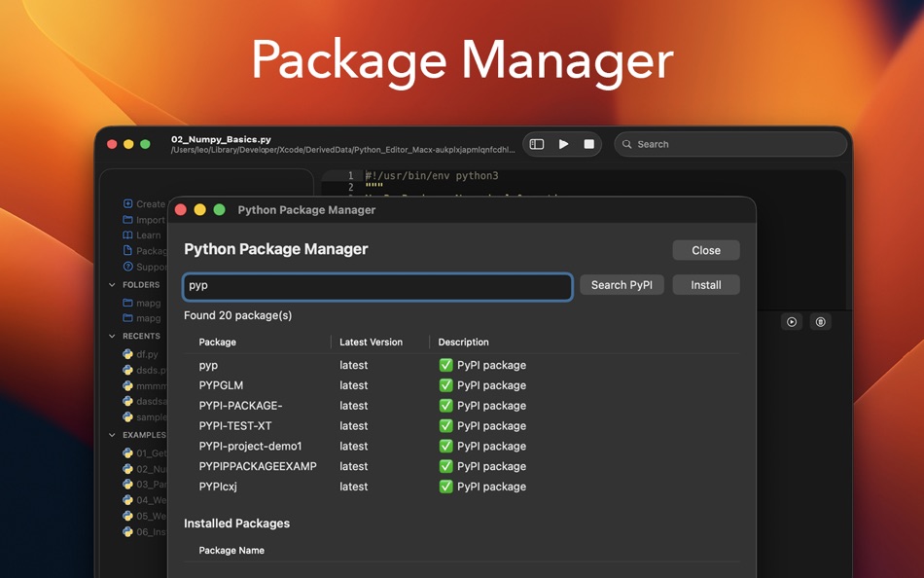Viewport: 924px width, 578px height.
Task: Click the mapg folder icon under FOLDERS
Action: point(127,303)
